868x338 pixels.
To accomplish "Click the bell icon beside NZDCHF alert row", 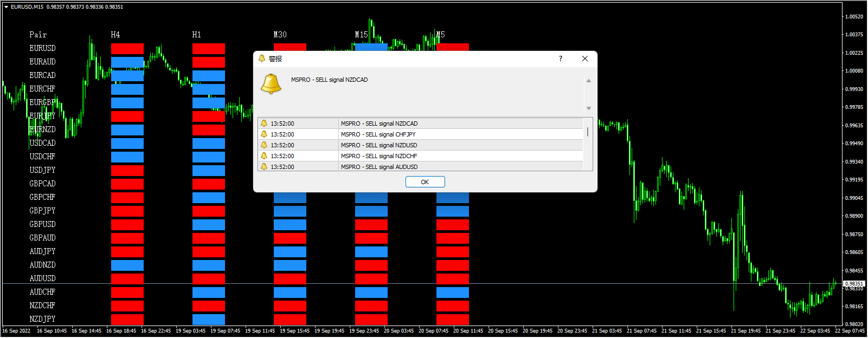I will click(x=264, y=156).
